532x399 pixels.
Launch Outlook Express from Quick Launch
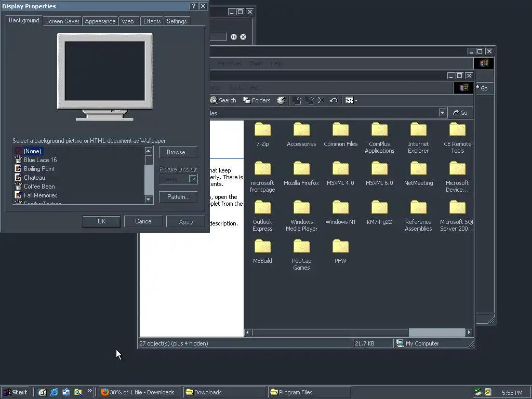[x=66, y=392]
